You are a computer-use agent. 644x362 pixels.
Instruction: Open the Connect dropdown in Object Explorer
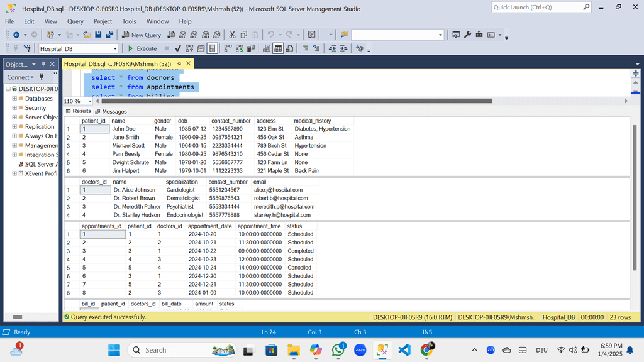[x=20, y=77]
